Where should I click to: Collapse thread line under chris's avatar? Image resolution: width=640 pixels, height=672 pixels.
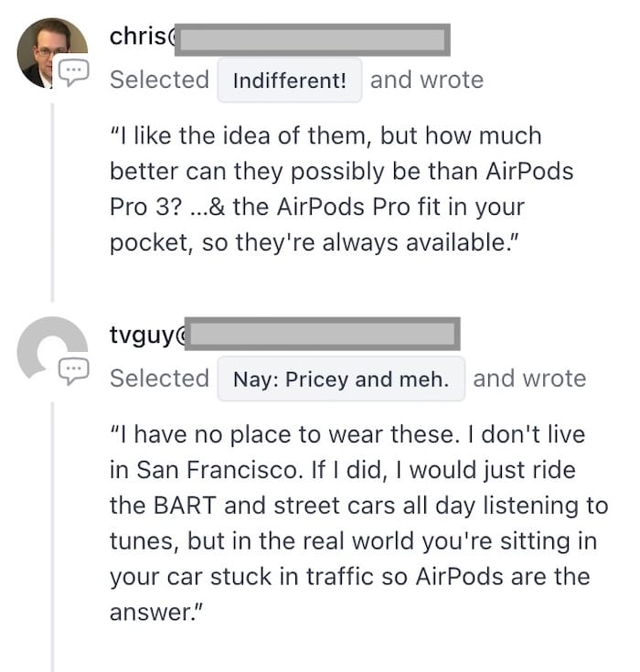click(52, 202)
